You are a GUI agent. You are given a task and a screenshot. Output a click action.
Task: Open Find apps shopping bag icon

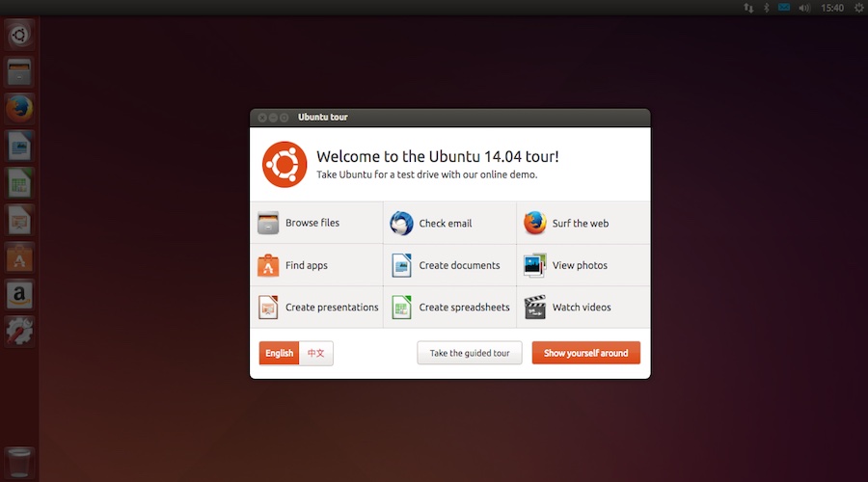pos(268,265)
